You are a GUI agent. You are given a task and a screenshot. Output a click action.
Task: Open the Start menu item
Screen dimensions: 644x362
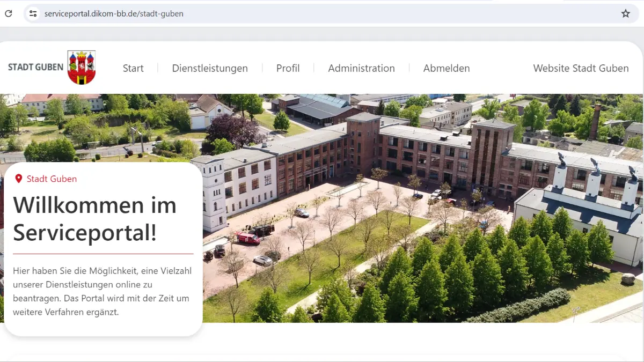click(133, 68)
